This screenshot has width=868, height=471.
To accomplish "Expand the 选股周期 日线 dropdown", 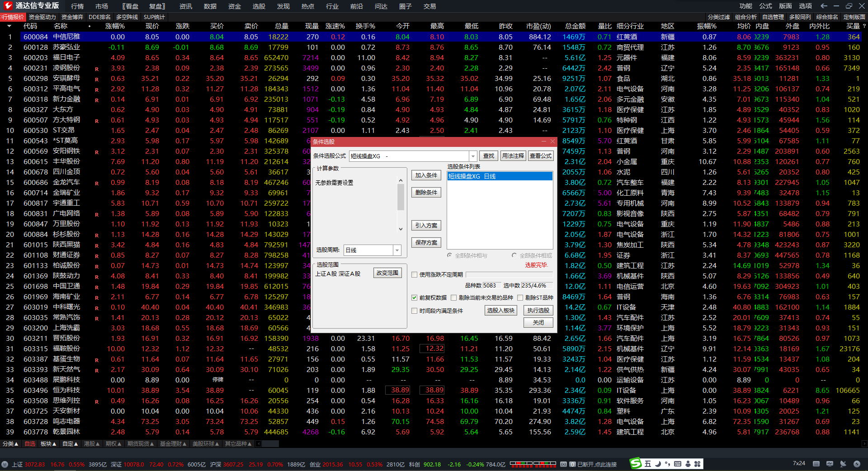I will [x=397, y=250].
